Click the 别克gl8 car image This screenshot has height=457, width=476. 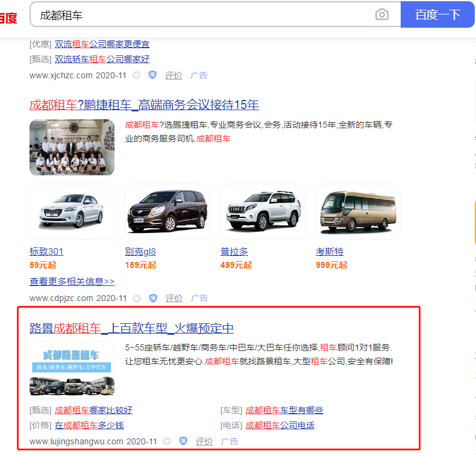pos(167,213)
